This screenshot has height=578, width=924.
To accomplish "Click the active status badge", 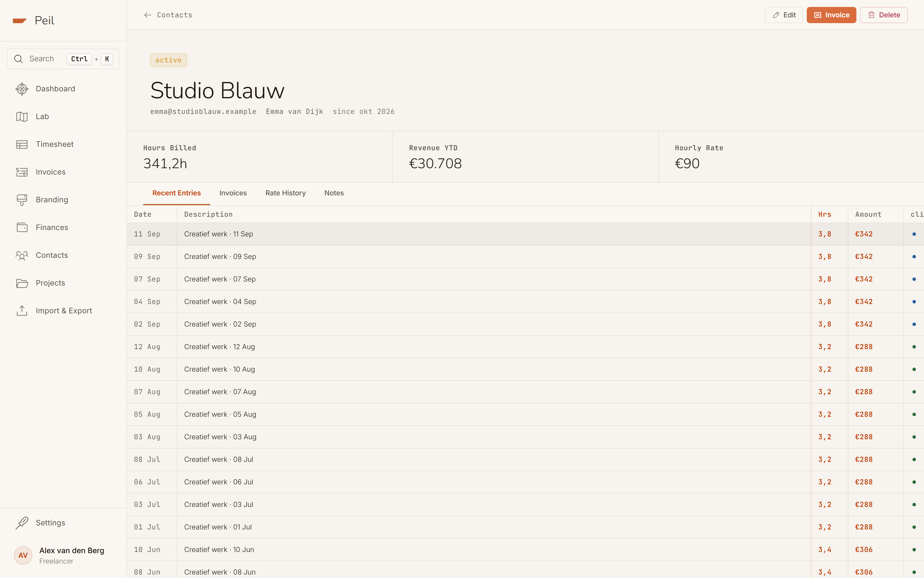I will pyautogui.click(x=168, y=60).
